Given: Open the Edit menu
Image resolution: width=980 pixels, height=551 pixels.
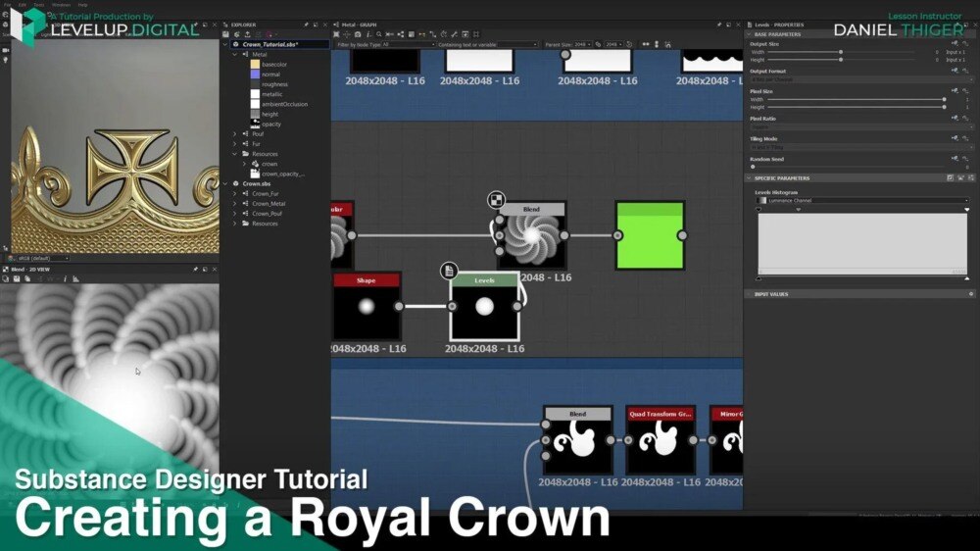Looking at the screenshot, I should tap(23, 4).
